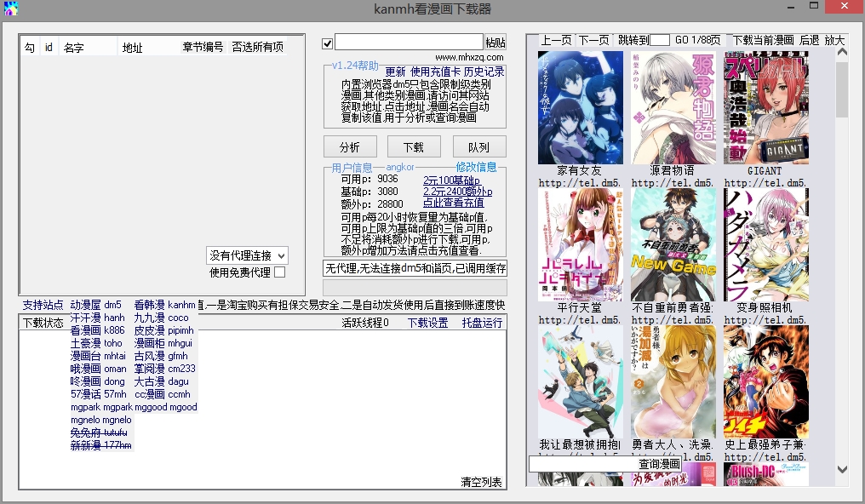Click the 点此查看充值 link
865x504 pixels.
pyautogui.click(x=454, y=203)
